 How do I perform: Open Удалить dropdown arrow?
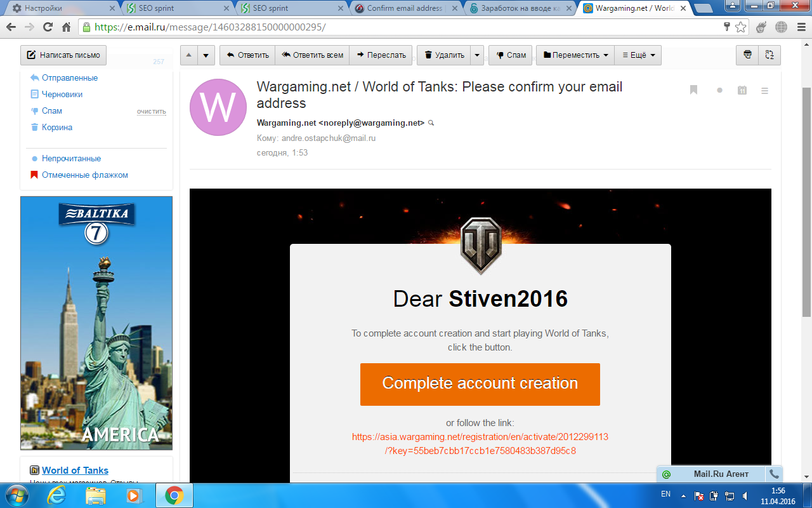click(477, 55)
